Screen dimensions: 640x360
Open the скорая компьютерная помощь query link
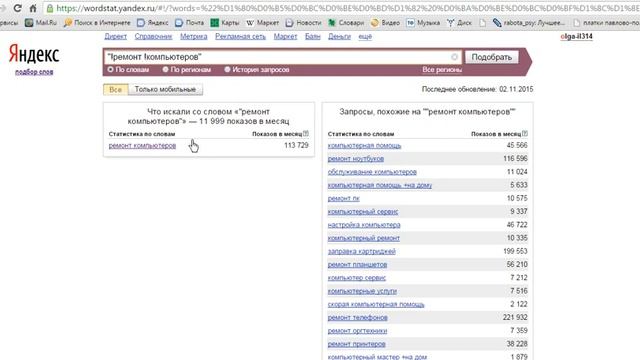click(376, 304)
